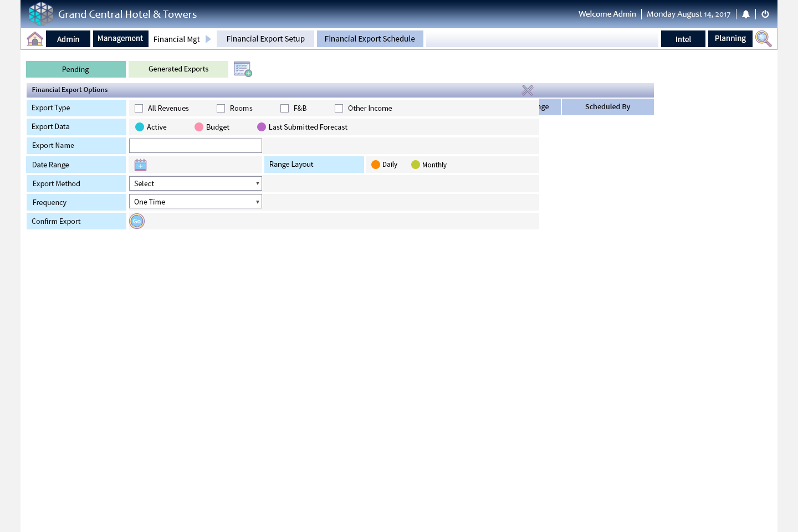The height and width of the screenshot is (532, 798).
Task: Check the All Revenues checkbox
Action: tap(139, 109)
